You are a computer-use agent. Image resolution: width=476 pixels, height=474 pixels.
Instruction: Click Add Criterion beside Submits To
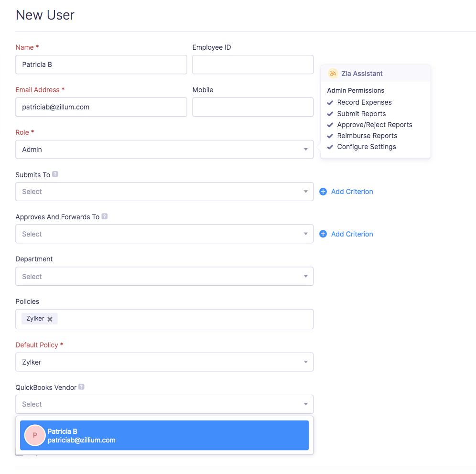point(352,191)
